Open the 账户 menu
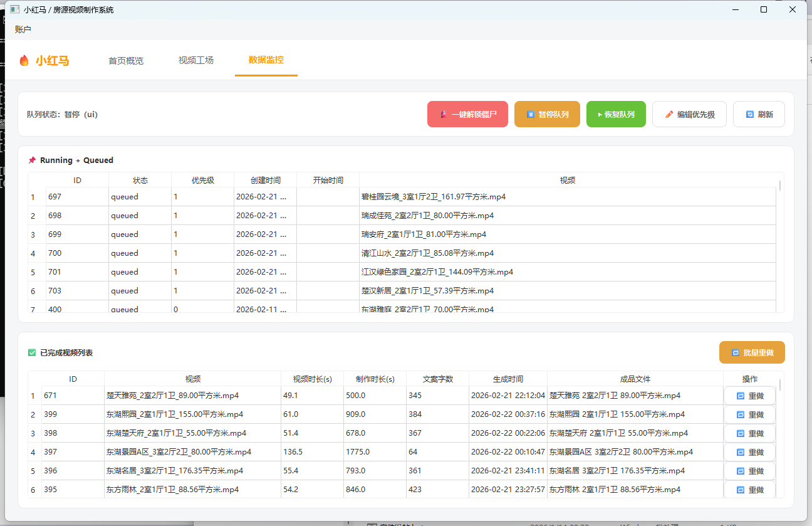 [23, 29]
